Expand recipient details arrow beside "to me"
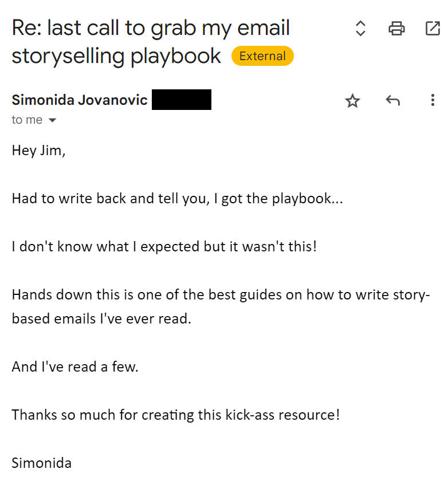The image size is (448, 481). (53, 120)
